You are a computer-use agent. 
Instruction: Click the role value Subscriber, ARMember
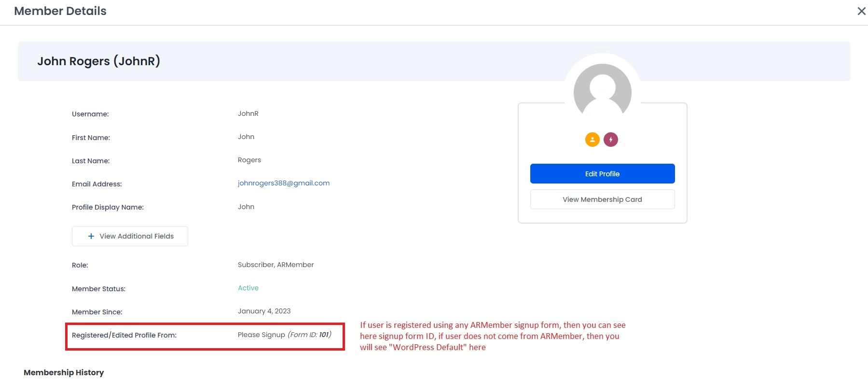[x=276, y=265]
